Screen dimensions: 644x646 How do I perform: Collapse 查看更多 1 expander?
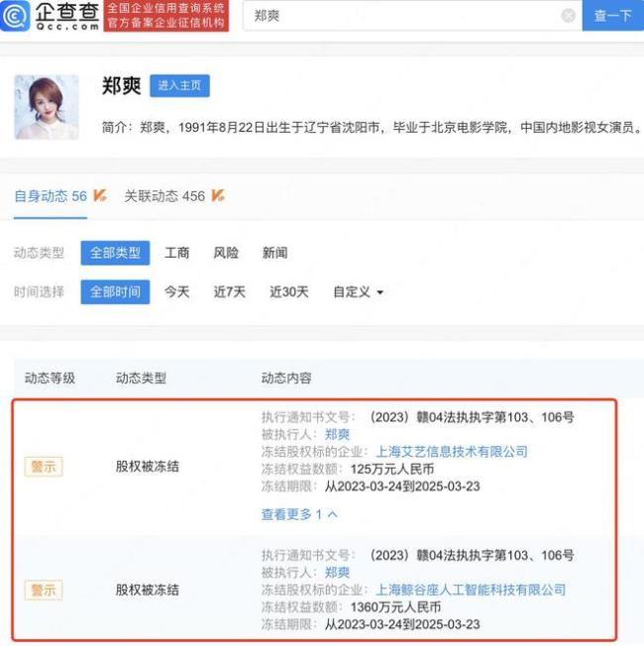point(299,514)
